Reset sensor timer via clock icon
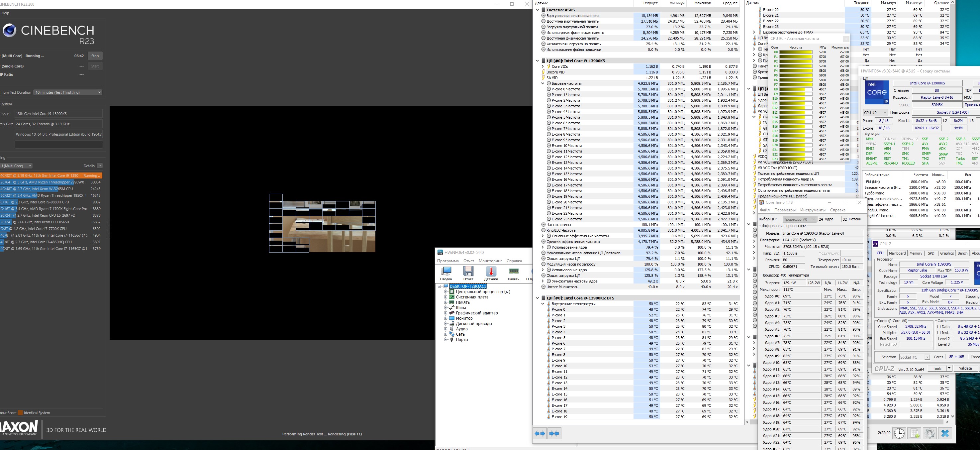The image size is (980, 450). (899, 433)
